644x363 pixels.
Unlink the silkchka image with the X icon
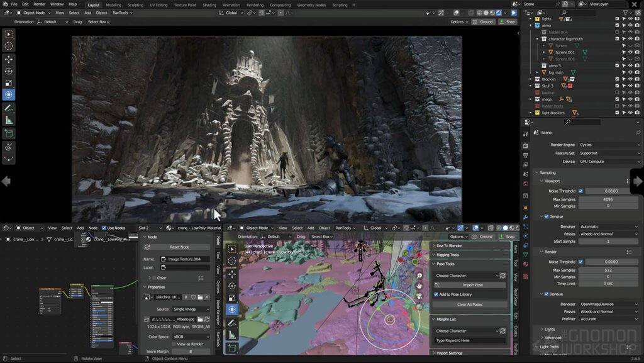tap(206, 297)
